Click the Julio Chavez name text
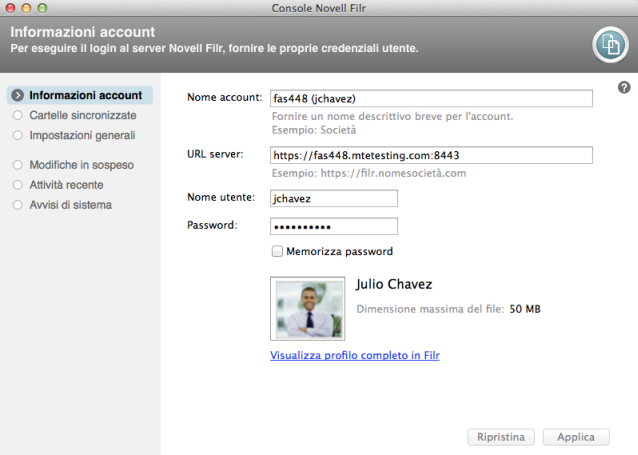This screenshot has width=638, height=455. 394,284
